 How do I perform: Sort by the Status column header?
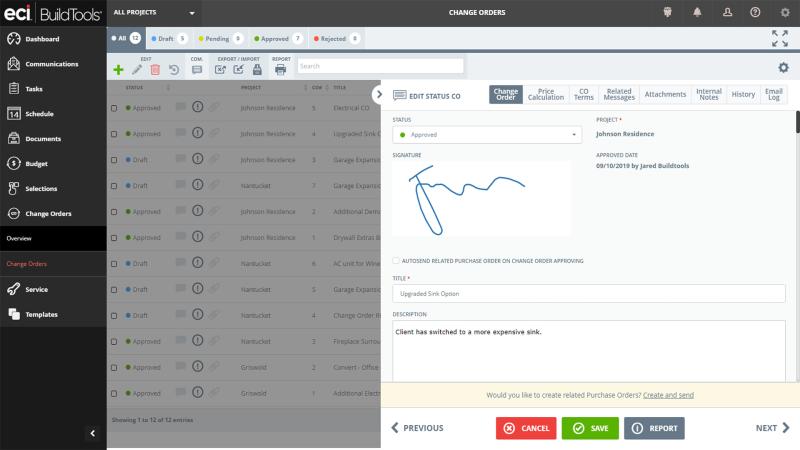point(134,88)
